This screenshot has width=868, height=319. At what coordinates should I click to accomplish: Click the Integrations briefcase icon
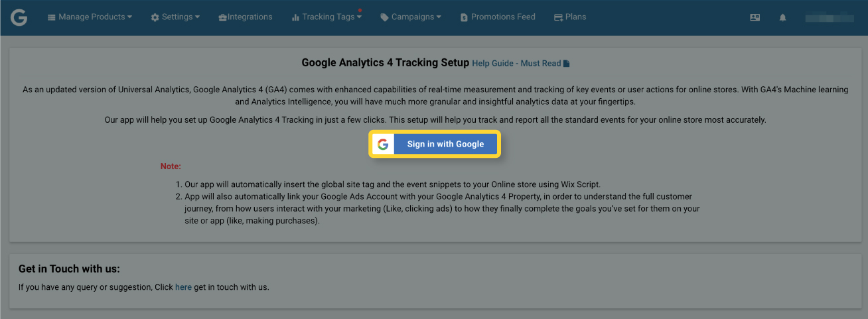coord(222,17)
